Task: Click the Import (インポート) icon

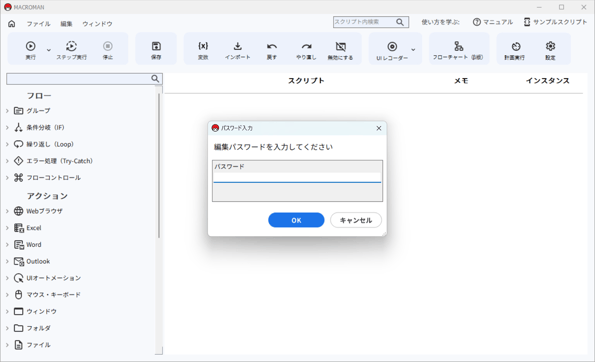Action: point(238,46)
